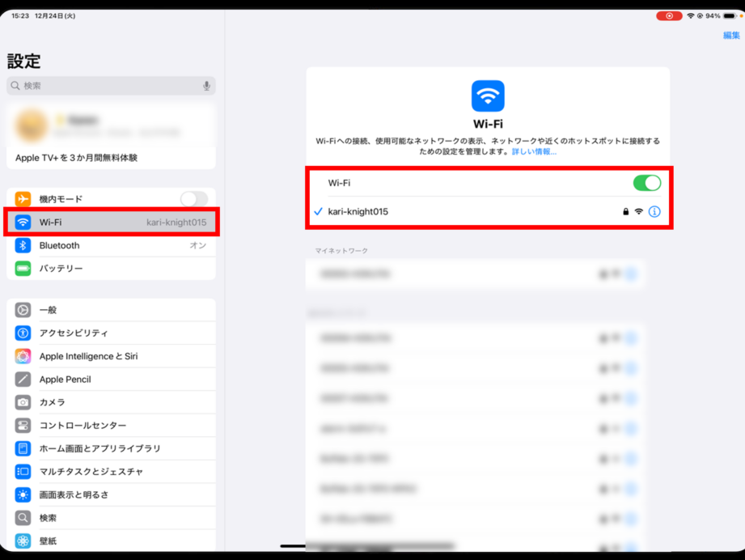The image size is (745, 560).
Task: Click the 検索 magnifier icon in the settings list
Action: [23, 518]
